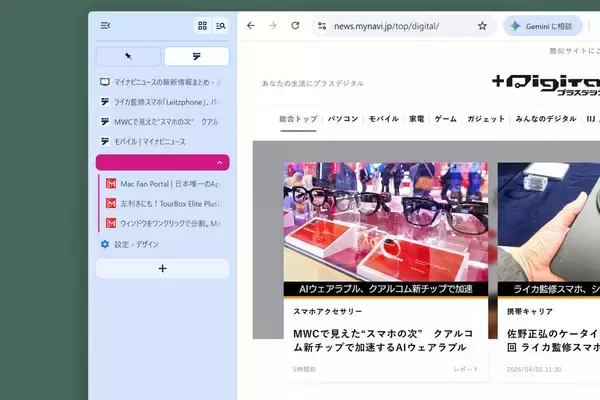Screen dimensions: 600x400
Task: Collapse the vertical tabs sidebar
Action: click(x=105, y=26)
